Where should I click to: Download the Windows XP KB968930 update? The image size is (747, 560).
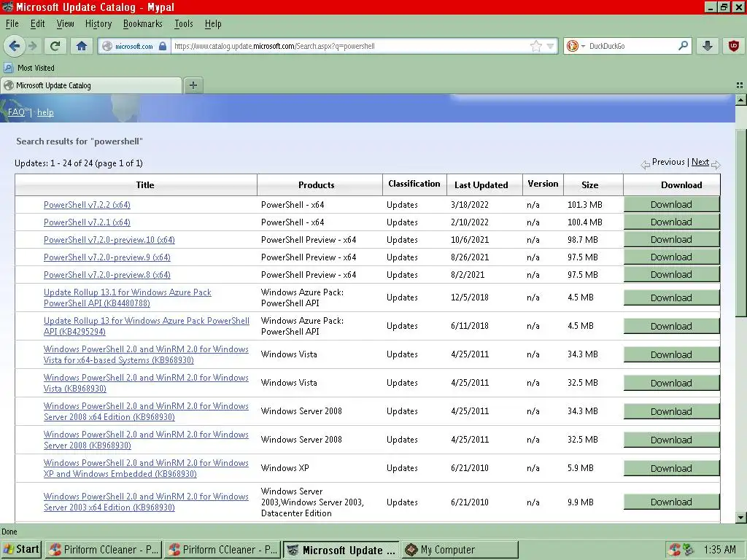671,469
